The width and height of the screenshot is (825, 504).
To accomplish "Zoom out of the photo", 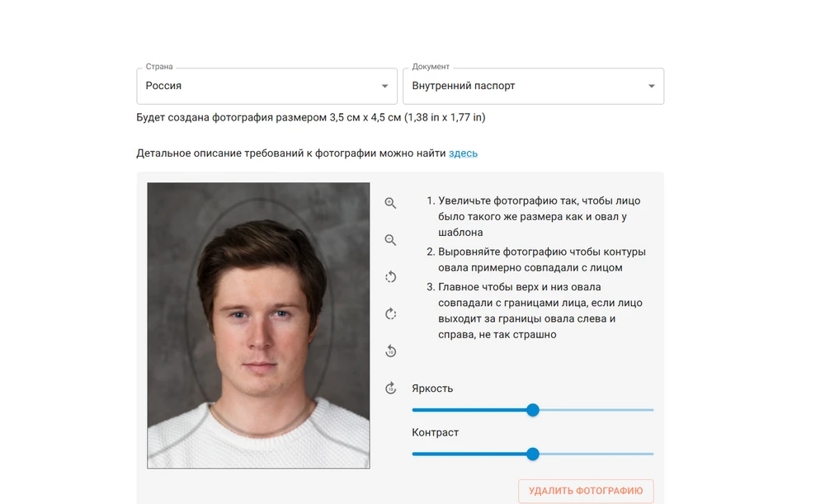I will 390,240.
